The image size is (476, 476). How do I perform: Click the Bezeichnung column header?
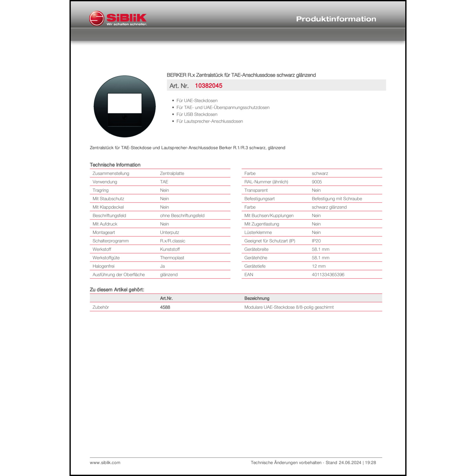pos(257,298)
